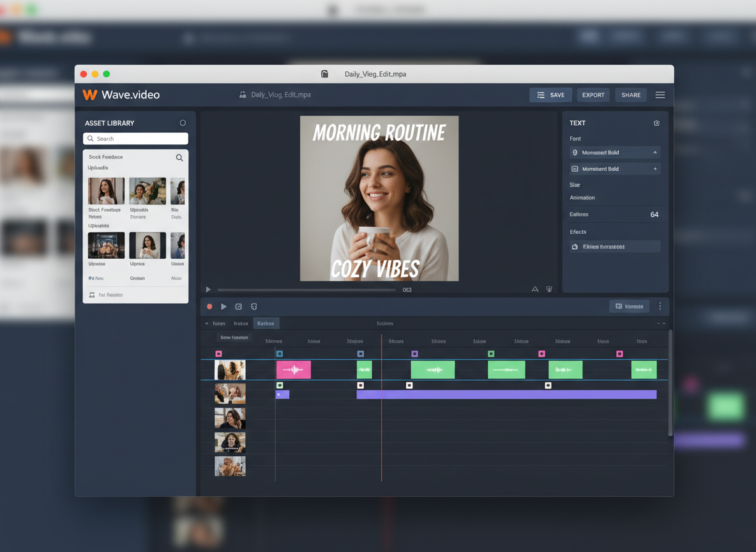Open the Wave.video home icon
Viewport: 756px width, 552px height.
tap(89, 95)
